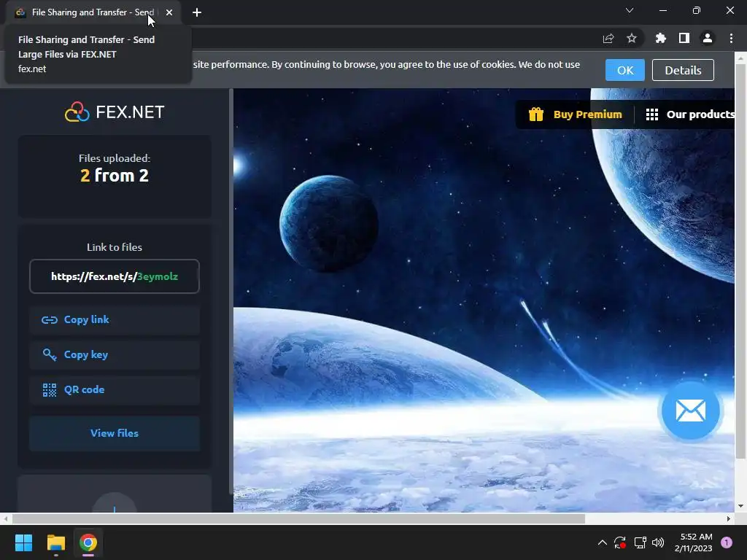Click Chrome icon in taskbar

[x=88, y=542]
